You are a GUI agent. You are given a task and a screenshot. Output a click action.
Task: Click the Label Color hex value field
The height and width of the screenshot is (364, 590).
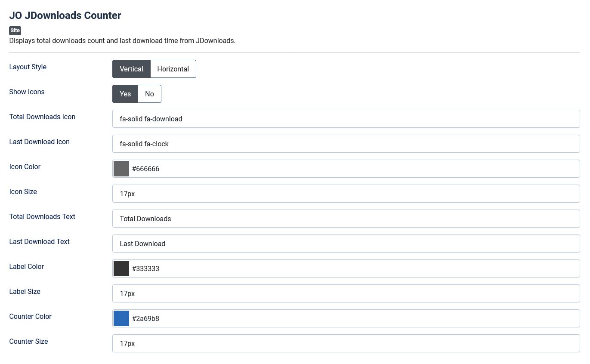click(x=354, y=268)
